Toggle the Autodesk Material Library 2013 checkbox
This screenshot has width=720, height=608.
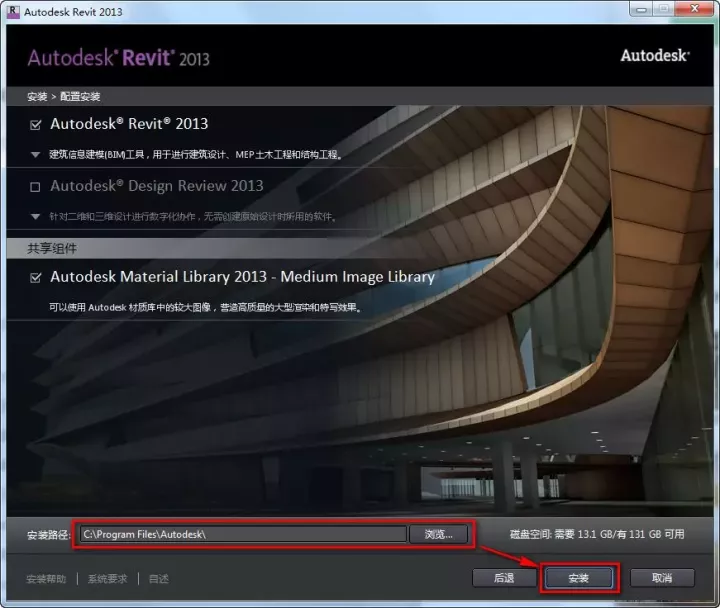(36, 278)
